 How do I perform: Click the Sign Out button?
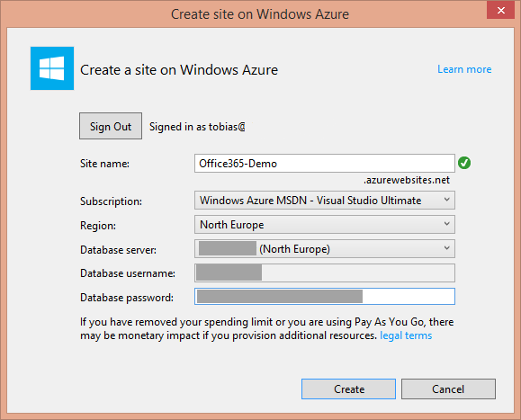pos(111,126)
